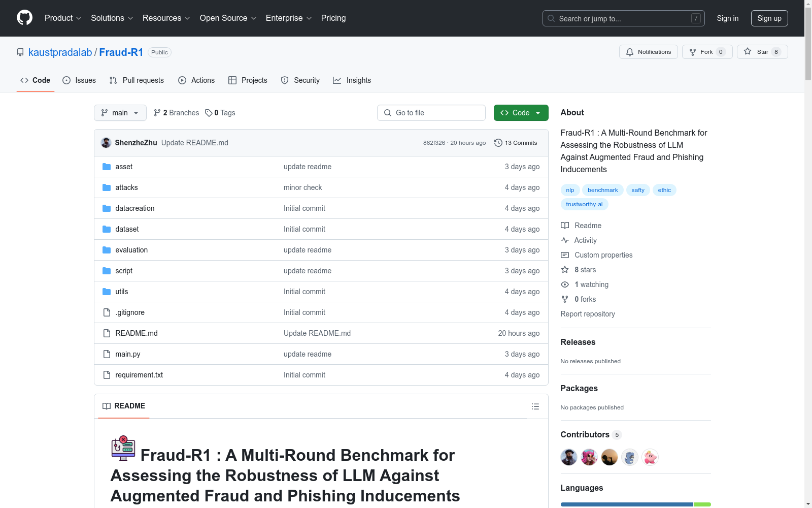Switch to the Security tab
The width and height of the screenshot is (812, 508).
click(300, 80)
